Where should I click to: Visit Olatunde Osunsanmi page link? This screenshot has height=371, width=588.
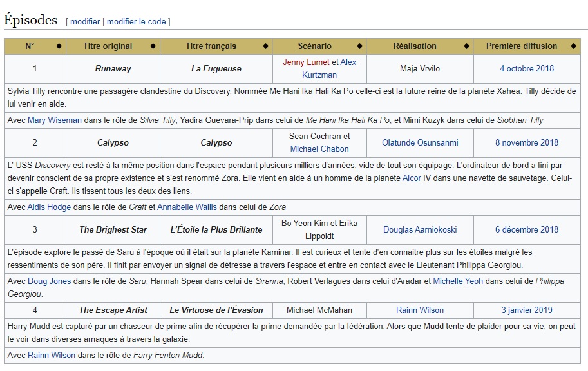pos(420,143)
